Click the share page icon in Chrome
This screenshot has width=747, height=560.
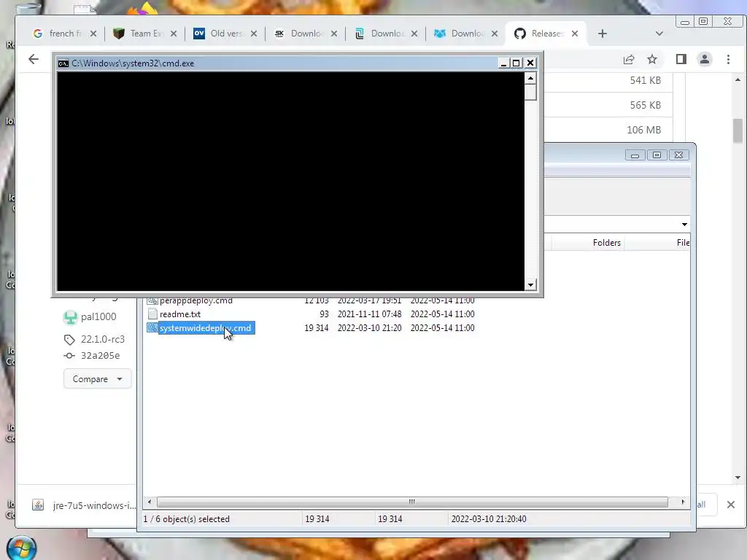tap(629, 59)
